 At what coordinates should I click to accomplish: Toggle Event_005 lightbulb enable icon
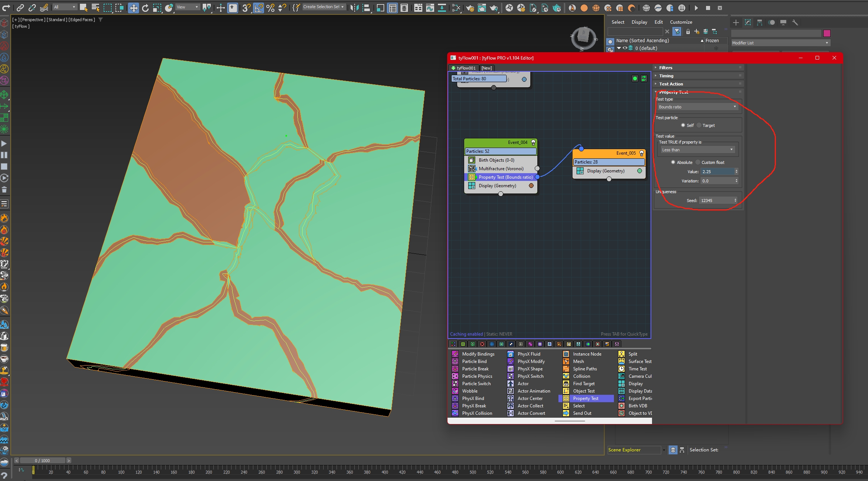[x=642, y=153]
